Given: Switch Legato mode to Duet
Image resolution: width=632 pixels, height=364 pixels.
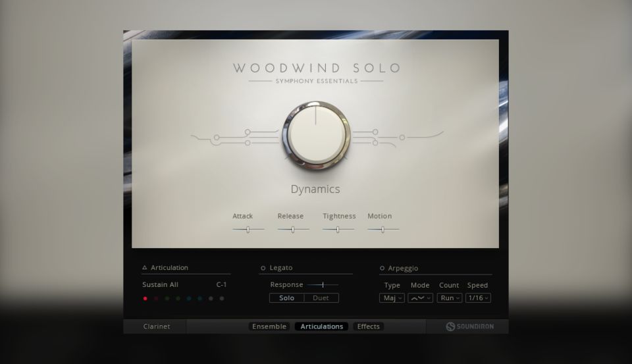Looking at the screenshot, I should [x=321, y=298].
